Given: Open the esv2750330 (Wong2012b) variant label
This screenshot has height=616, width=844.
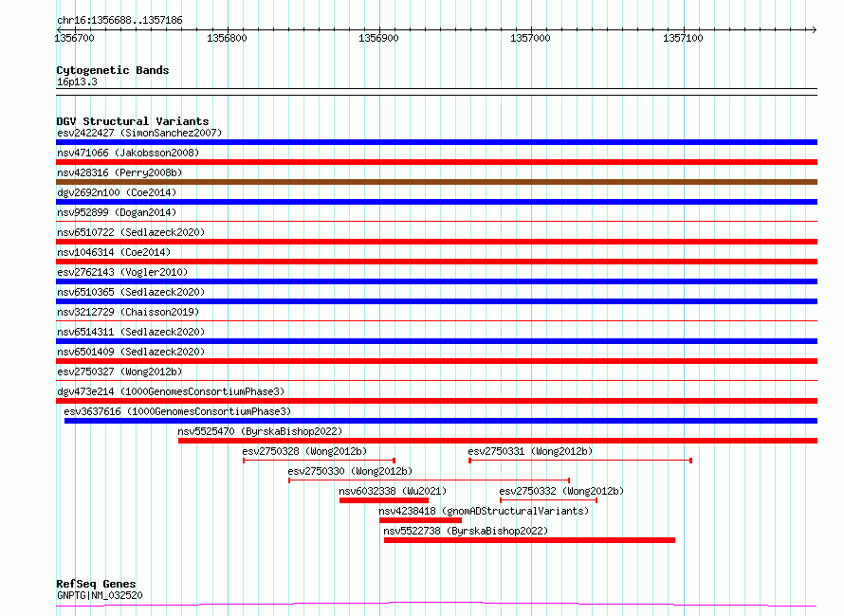Looking at the screenshot, I should tap(350, 471).
